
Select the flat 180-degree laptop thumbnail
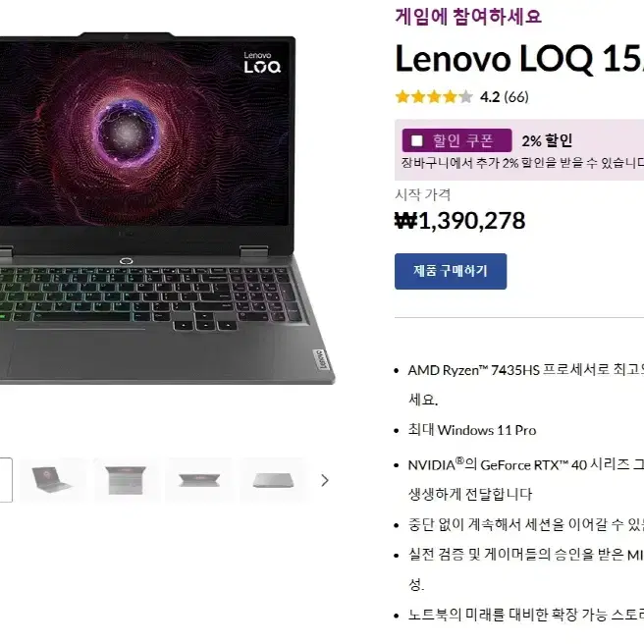199,480
